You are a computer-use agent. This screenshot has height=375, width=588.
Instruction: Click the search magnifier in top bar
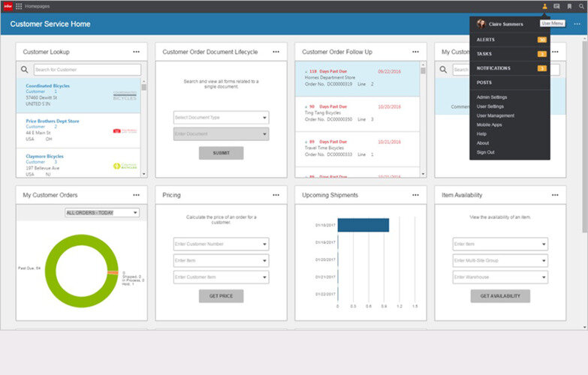point(581,6)
